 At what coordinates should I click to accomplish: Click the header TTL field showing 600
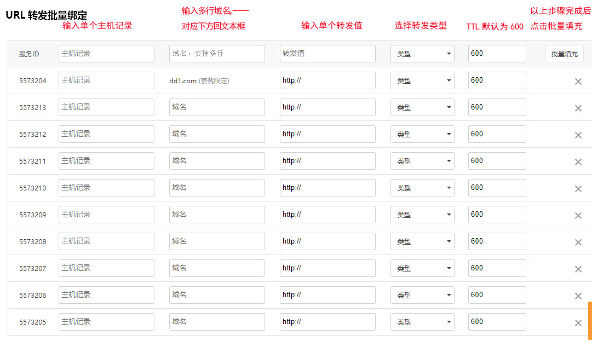click(497, 54)
